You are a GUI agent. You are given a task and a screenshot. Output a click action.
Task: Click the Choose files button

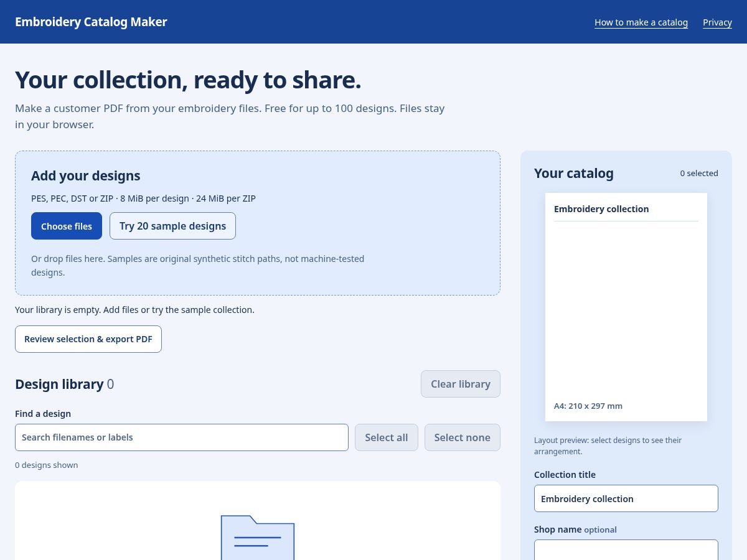point(67,226)
